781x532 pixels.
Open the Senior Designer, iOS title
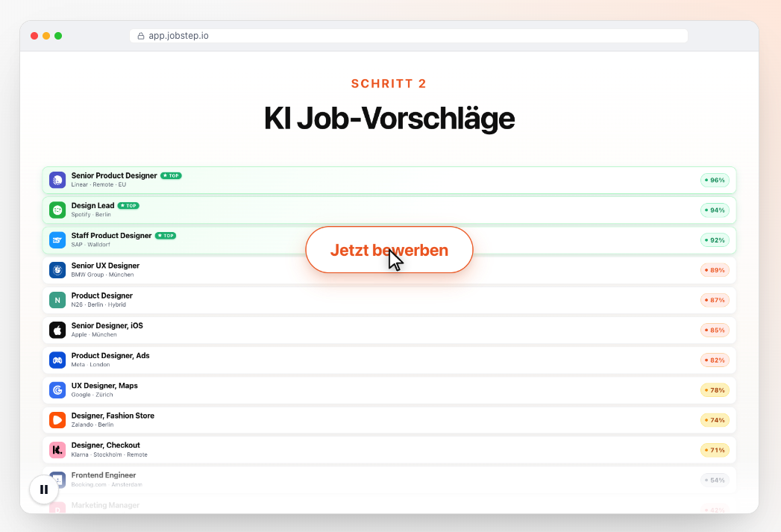pos(107,325)
